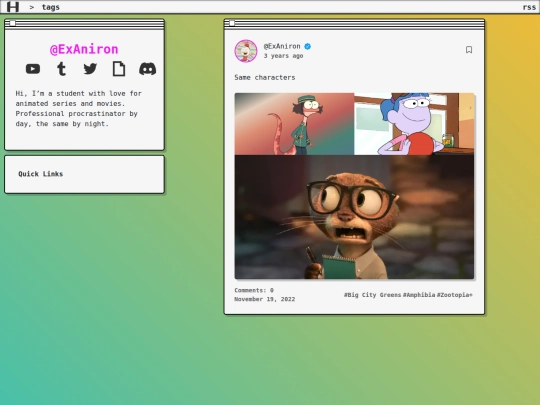Viewport: 540px width, 405px height.
Task: Click the H home logo
Action: (x=13, y=7)
